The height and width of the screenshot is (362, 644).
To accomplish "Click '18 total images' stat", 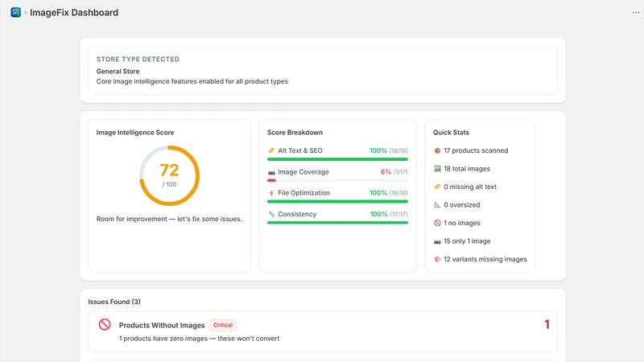I will (467, 169).
